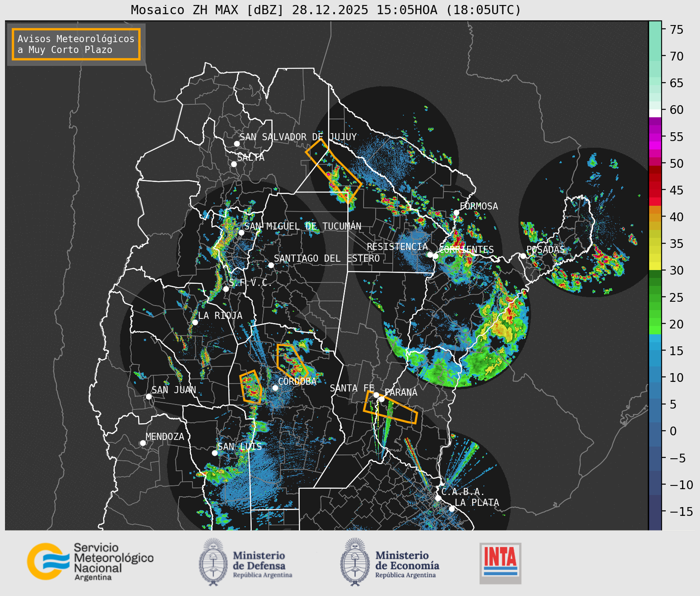Click the SANTIAGO DEL ESTERO city marker

pos(271,265)
